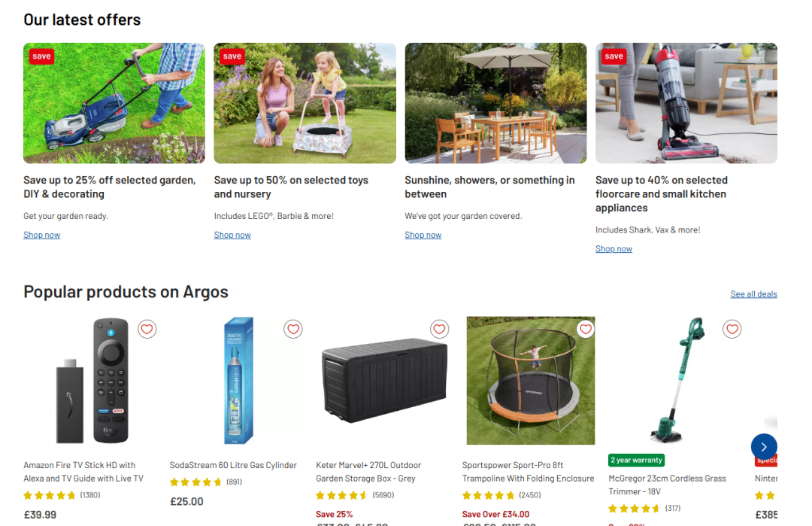
Task: Click the save badge on toys offer
Action: [232, 56]
